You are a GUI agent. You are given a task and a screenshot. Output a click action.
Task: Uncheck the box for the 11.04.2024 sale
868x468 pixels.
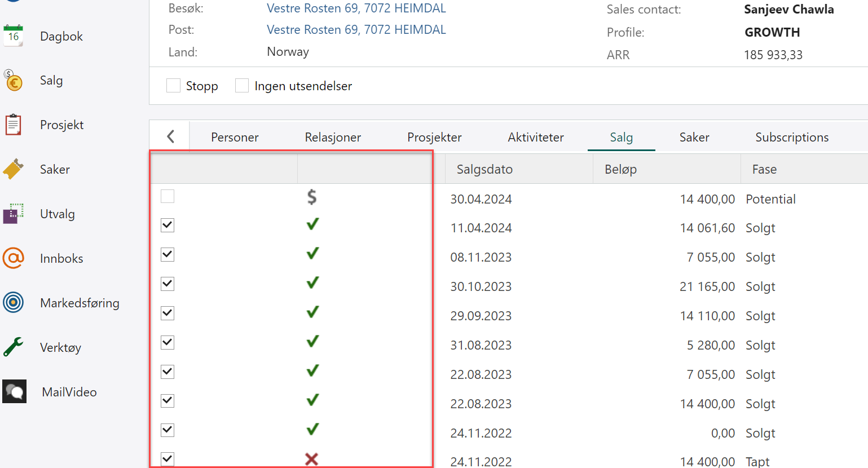pos(168,226)
